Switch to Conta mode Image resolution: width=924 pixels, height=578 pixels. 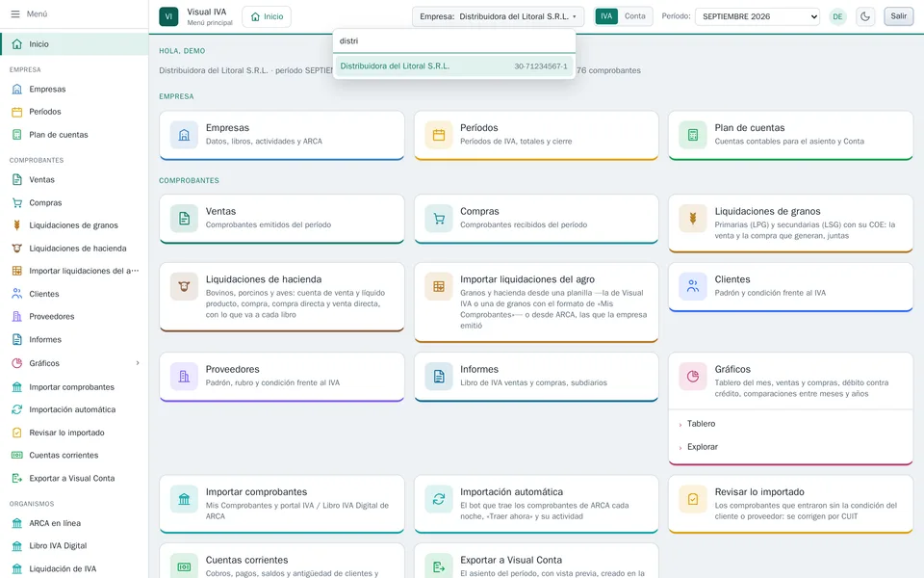tap(634, 16)
